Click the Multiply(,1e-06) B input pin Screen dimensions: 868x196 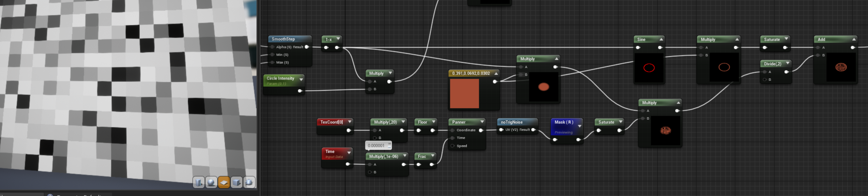tap(370, 173)
